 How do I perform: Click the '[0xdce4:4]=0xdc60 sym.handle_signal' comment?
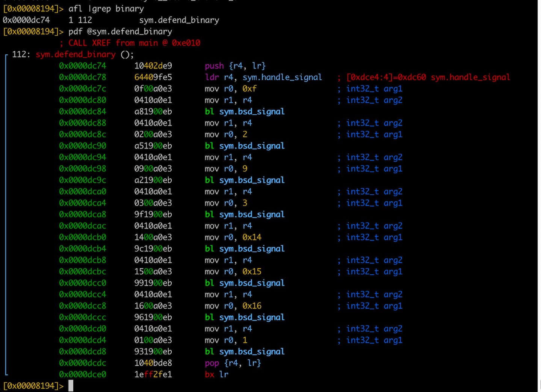click(x=428, y=77)
